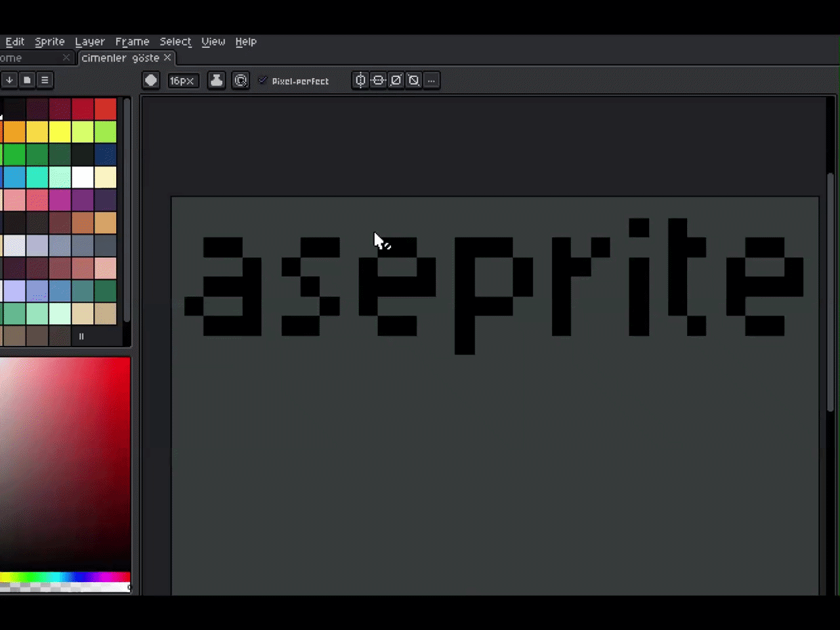This screenshot has height=630, width=840.
Task: Pick the orange palette swatch
Action: coord(14,132)
